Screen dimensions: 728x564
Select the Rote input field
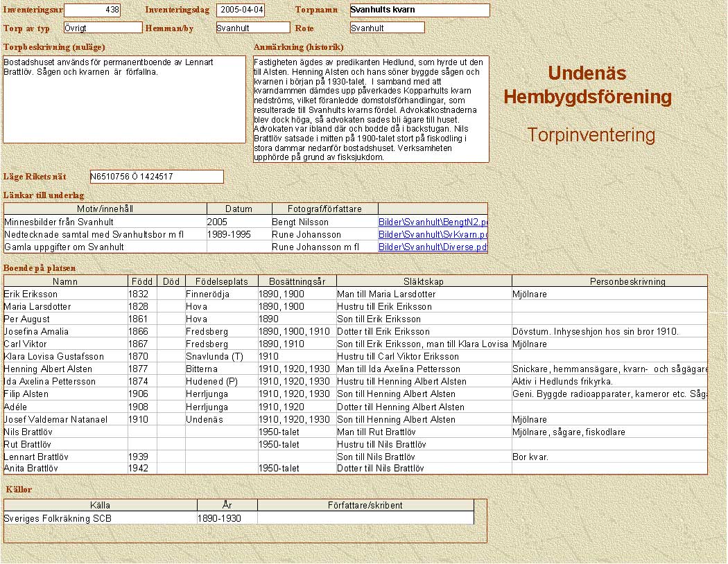tap(387, 28)
